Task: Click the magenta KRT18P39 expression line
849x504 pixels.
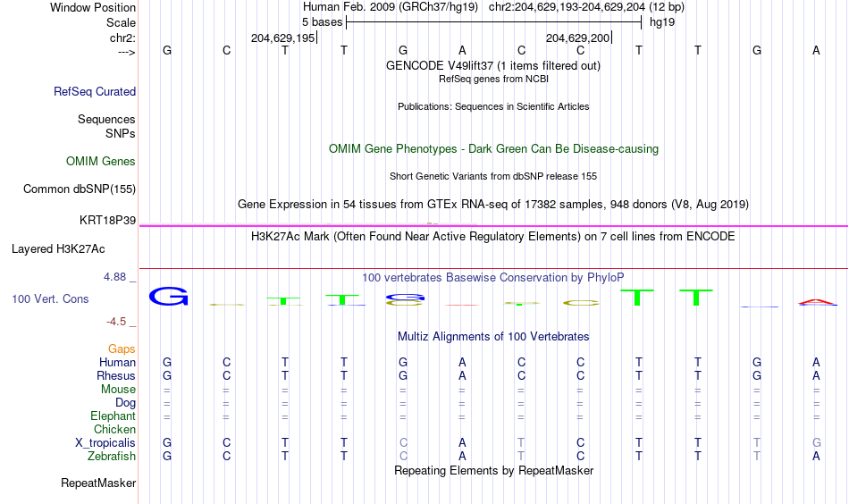Action: pos(493,226)
